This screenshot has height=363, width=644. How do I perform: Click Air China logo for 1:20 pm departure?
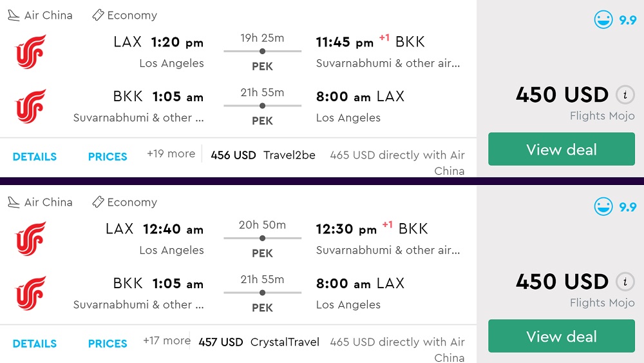point(31,52)
